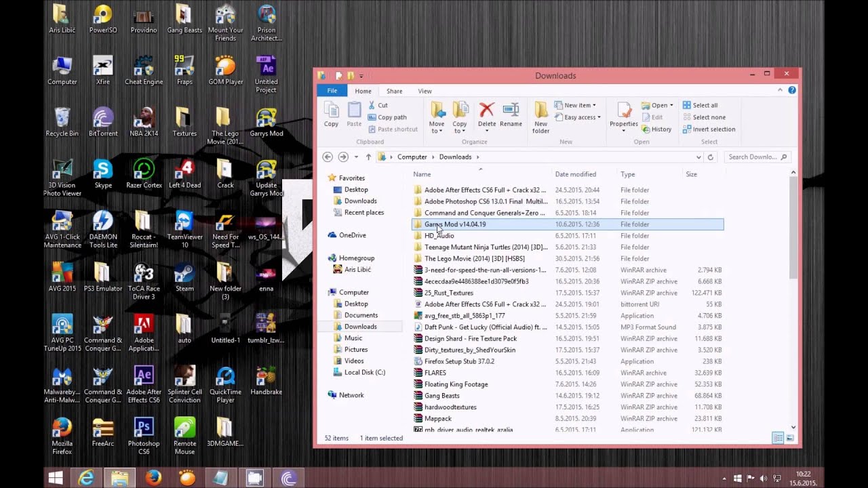Viewport: 868px width, 488px height.
Task: Minimize the ribbon with the chevron
Action: tap(780, 90)
